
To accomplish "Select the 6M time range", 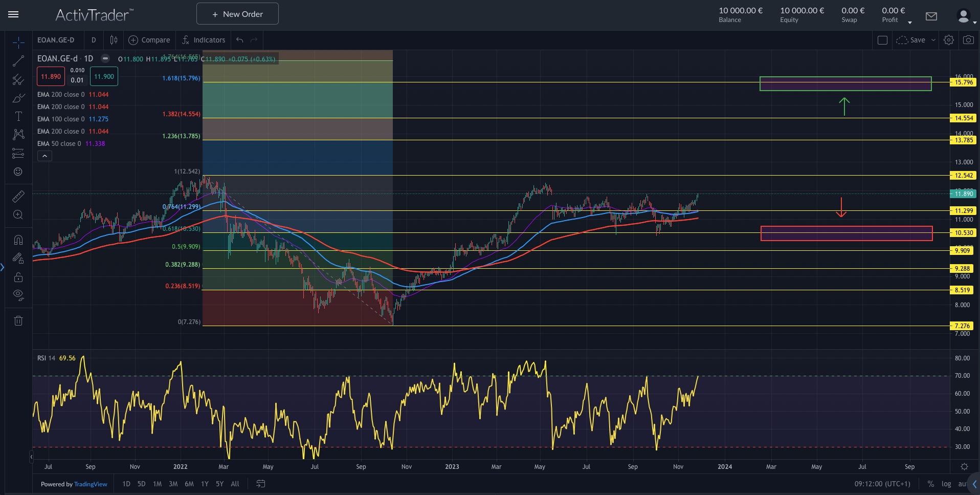I will (189, 484).
